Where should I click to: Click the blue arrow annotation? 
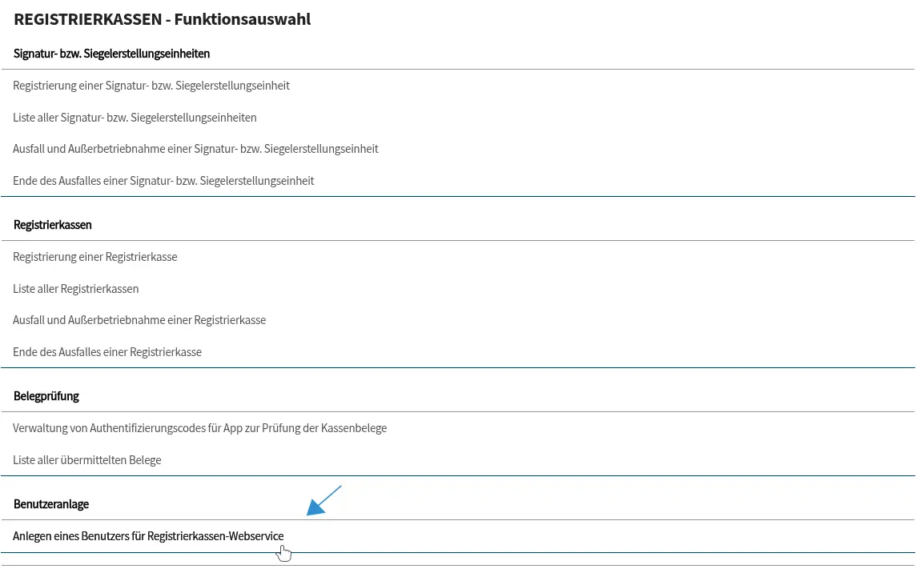point(324,499)
